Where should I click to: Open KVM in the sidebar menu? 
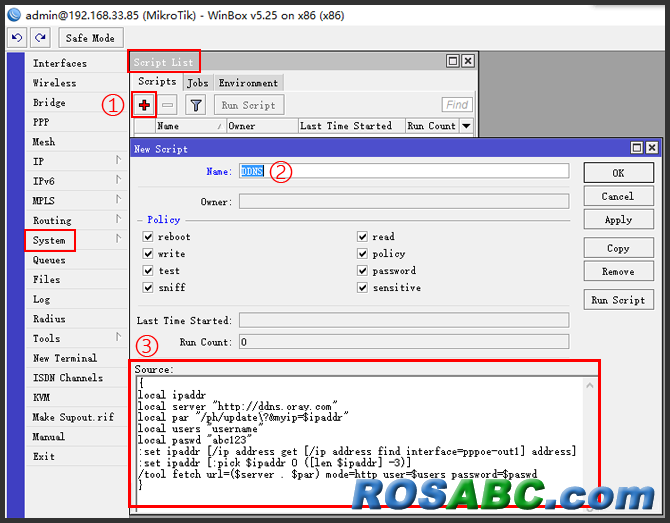tap(76, 397)
